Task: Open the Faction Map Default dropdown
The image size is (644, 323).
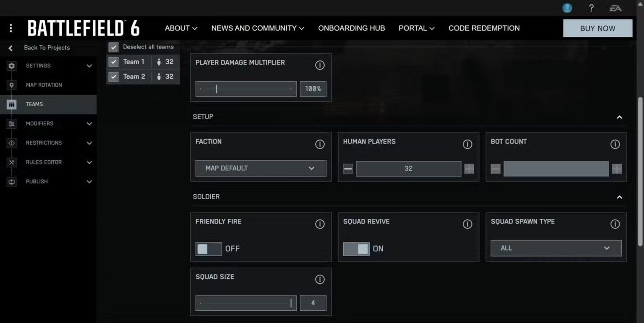Action: [x=261, y=168]
